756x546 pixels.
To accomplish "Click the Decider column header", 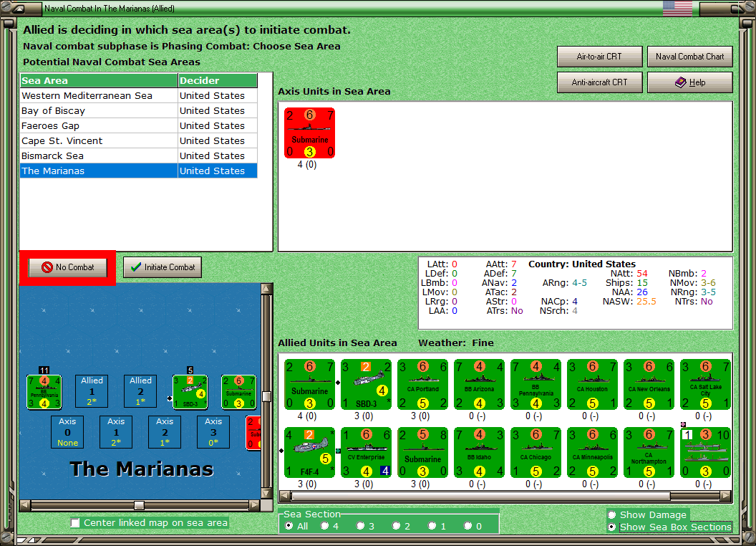I will [x=218, y=81].
